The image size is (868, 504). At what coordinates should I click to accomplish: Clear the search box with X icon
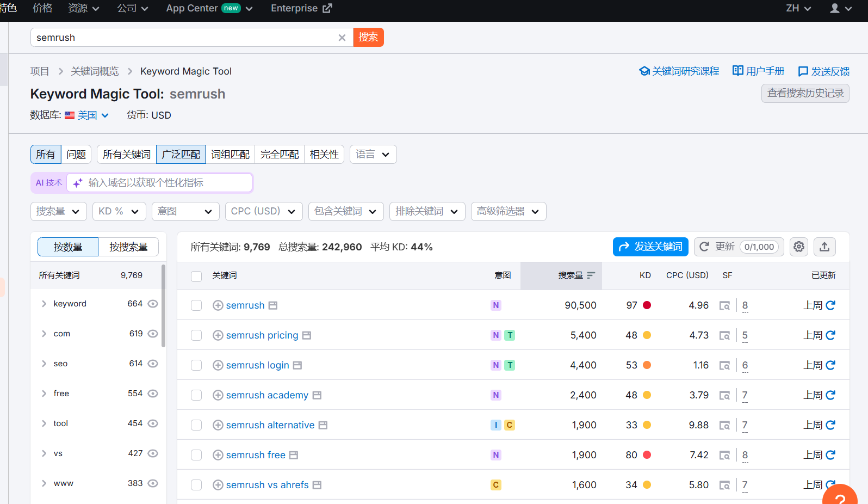(342, 38)
